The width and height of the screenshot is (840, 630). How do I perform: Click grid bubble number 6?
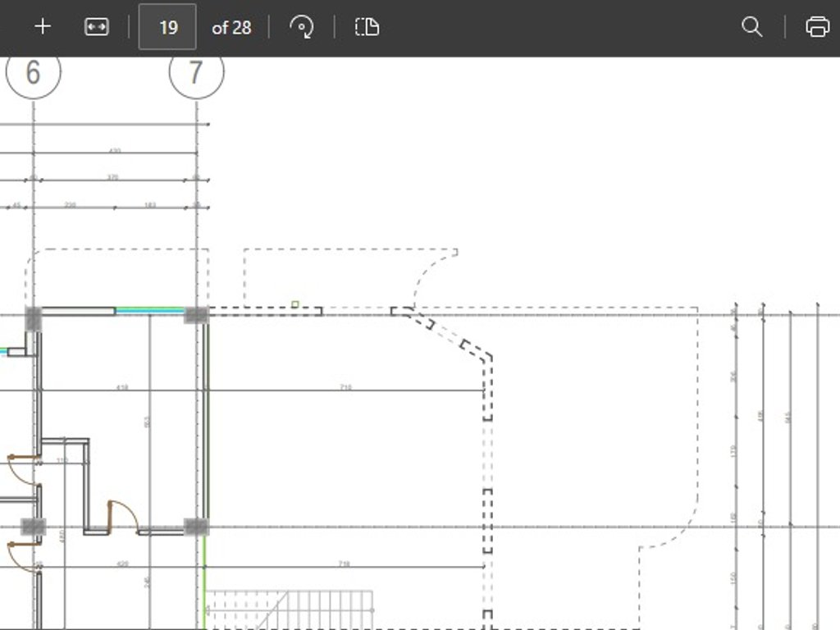(34, 72)
